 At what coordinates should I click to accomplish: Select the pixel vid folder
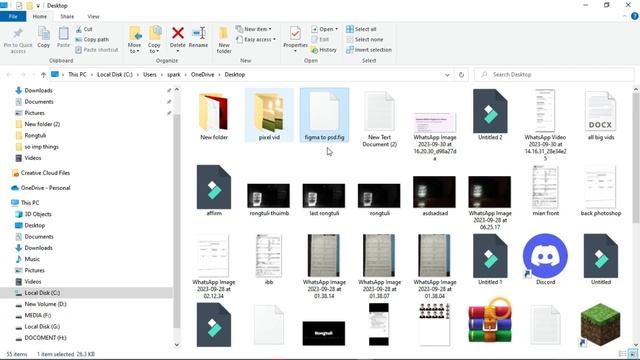[x=269, y=115]
